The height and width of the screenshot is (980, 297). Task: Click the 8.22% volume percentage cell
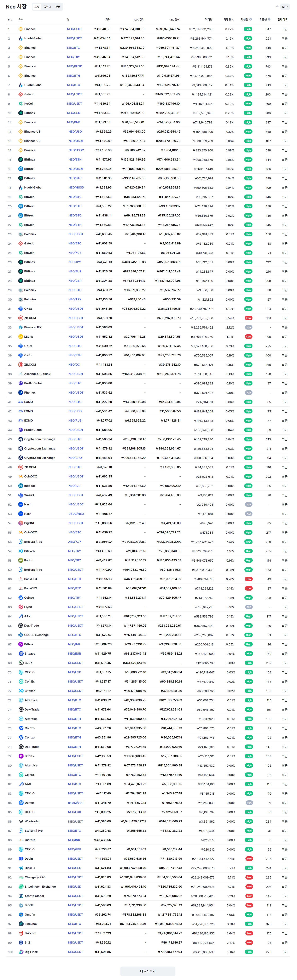(229, 29)
